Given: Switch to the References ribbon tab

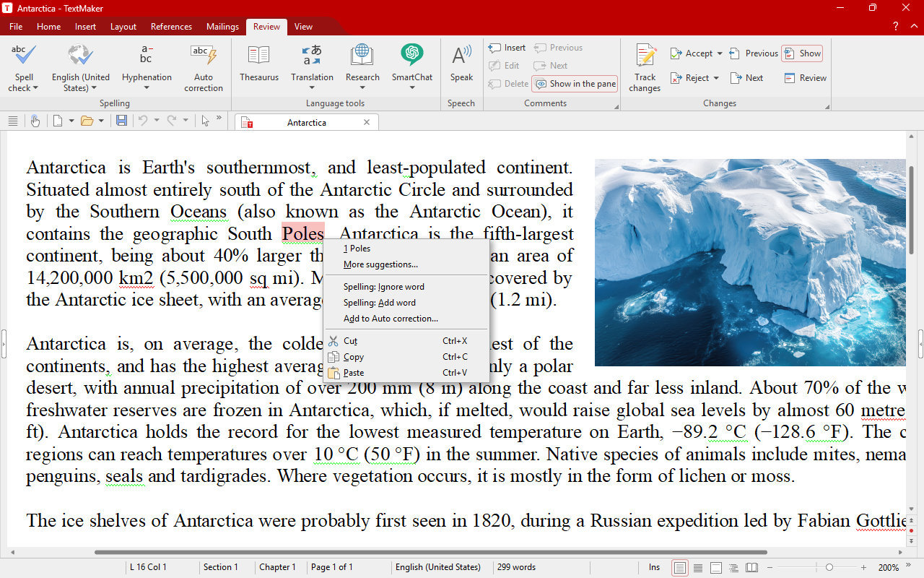Looking at the screenshot, I should click(x=171, y=27).
